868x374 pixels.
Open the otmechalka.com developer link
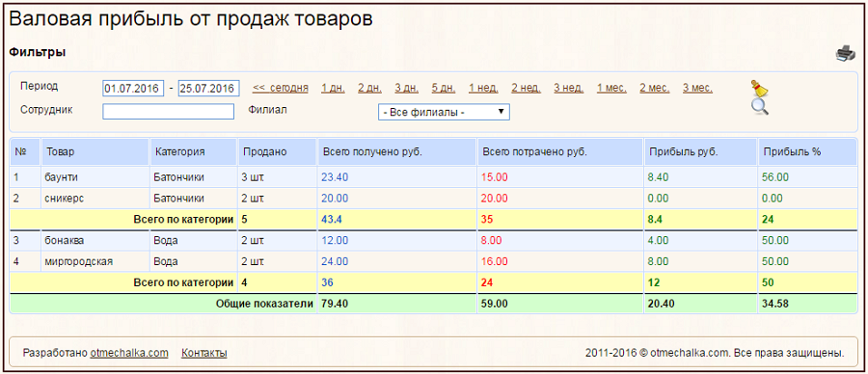pyautogui.click(x=129, y=353)
